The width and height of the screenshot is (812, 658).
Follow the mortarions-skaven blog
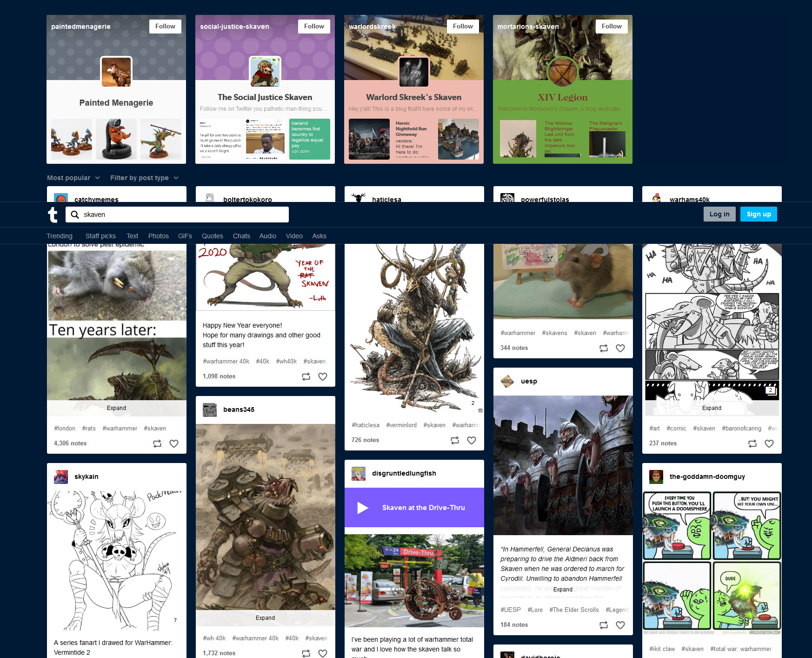[612, 27]
